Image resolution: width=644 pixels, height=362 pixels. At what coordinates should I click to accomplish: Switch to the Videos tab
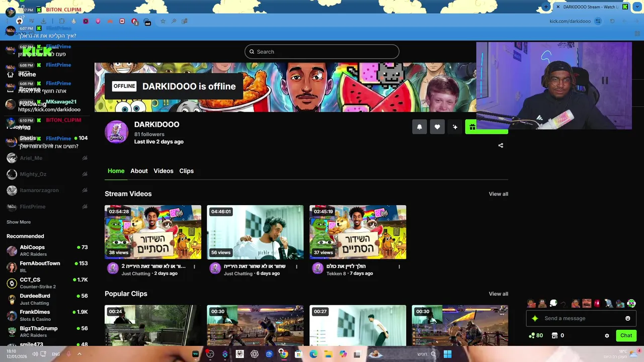164,171
